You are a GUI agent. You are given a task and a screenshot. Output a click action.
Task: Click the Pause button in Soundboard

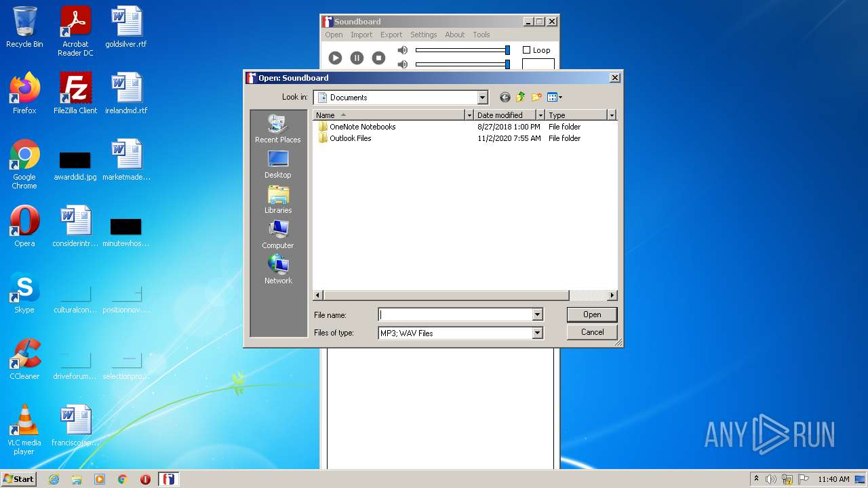point(357,58)
